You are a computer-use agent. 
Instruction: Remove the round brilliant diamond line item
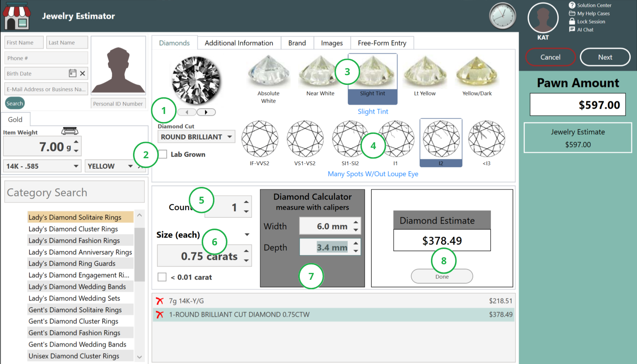coord(160,315)
